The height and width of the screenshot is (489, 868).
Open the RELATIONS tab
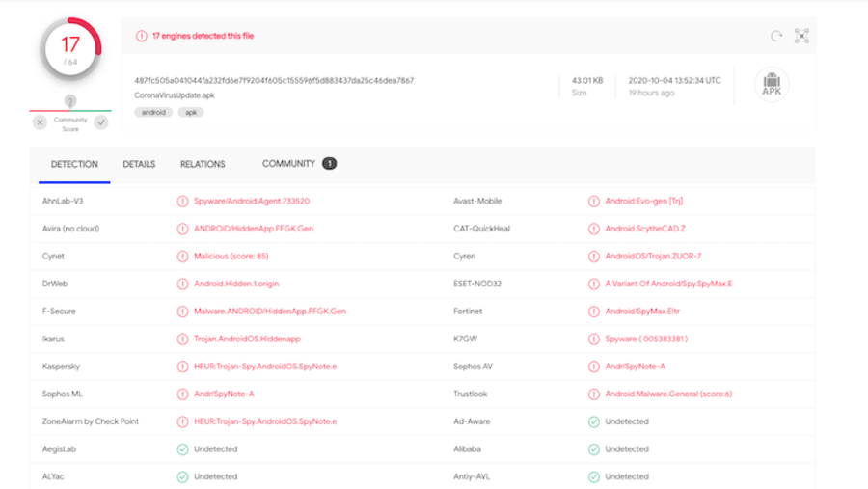click(203, 165)
